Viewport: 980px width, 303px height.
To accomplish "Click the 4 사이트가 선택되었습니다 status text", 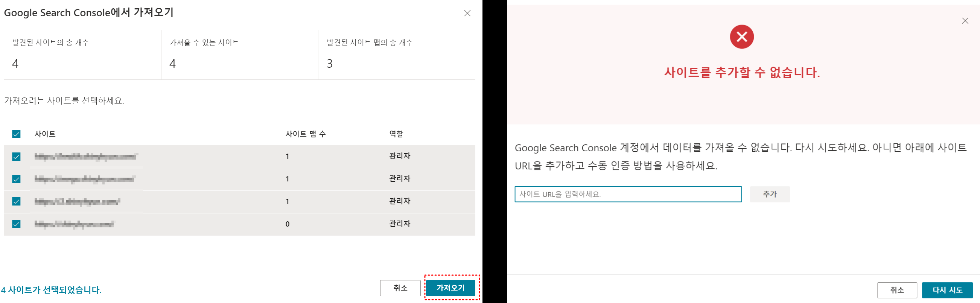I will click(51, 290).
